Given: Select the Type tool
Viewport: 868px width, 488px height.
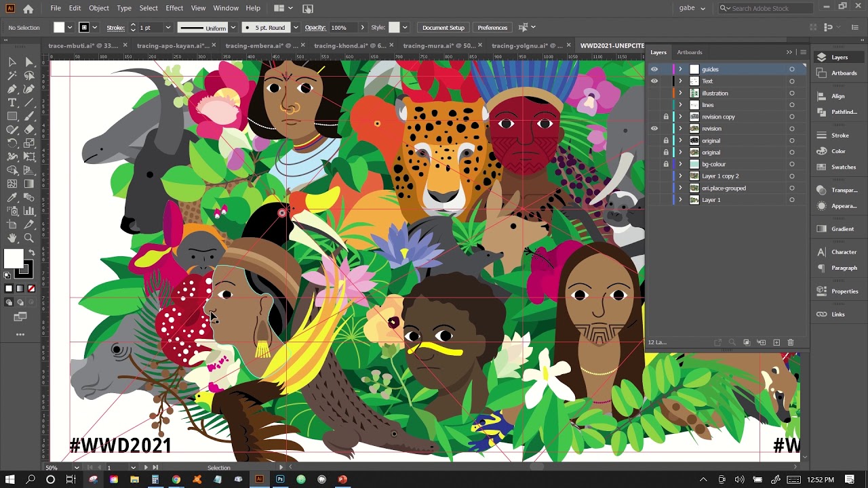Looking at the screenshot, I should [x=12, y=102].
